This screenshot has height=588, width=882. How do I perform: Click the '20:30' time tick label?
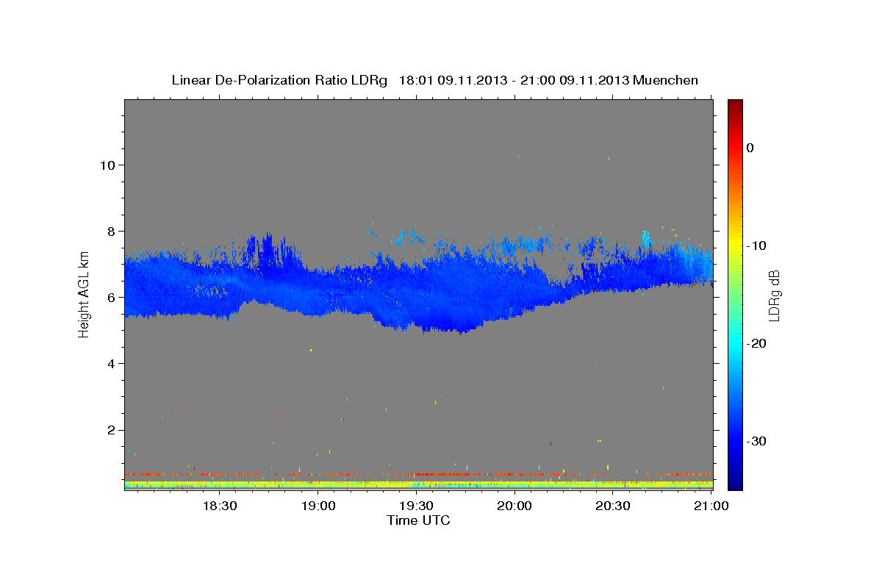[612, 506]
